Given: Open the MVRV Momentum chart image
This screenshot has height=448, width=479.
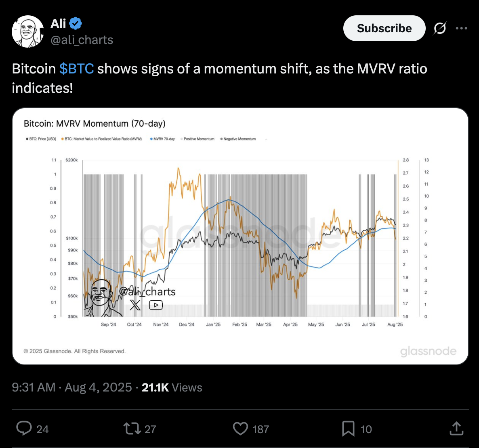Looking at the screenshot, I should (240, 236).
